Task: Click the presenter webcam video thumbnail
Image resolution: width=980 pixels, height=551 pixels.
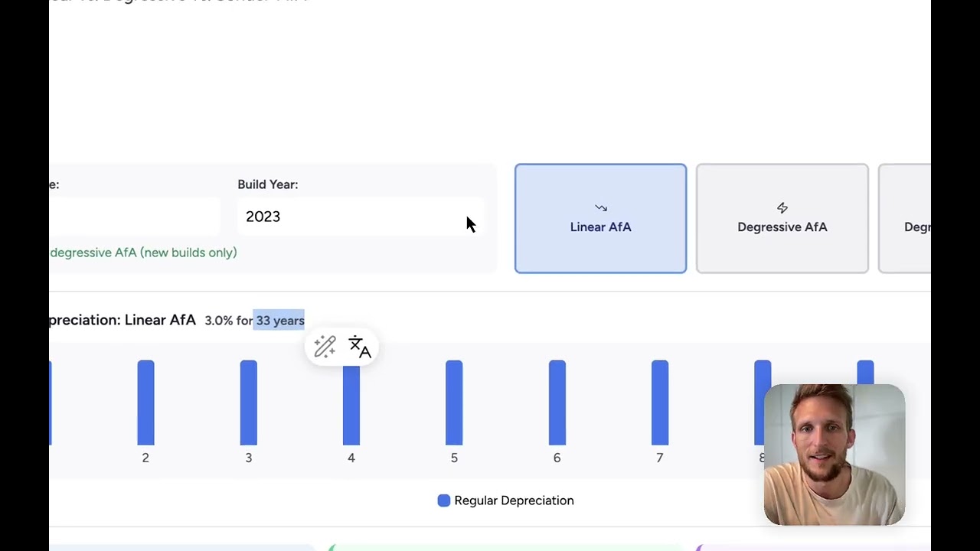Action: 835,455
